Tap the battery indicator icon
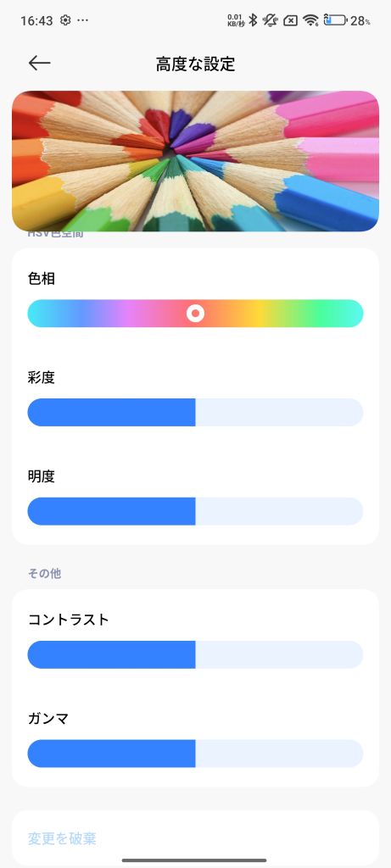 click(x=335, y=20)
